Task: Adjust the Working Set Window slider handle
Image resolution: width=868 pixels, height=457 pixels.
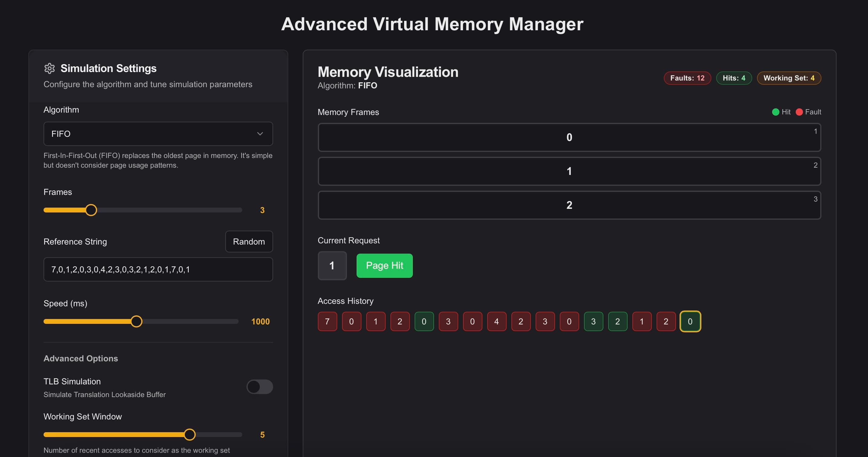Action: 190,435
